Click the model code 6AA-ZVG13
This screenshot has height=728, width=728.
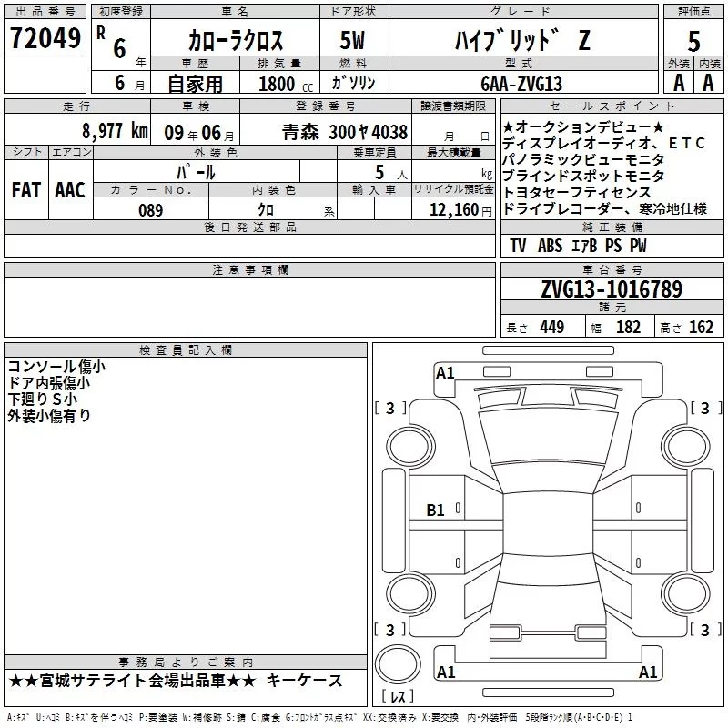coord(521,84)
